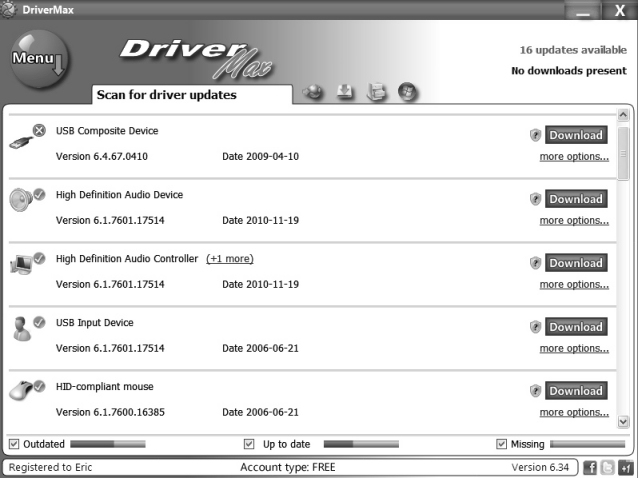Click shield icon next to USB Composite Device Download
Viewport: 638px width, 478px height.
point(535,135)
